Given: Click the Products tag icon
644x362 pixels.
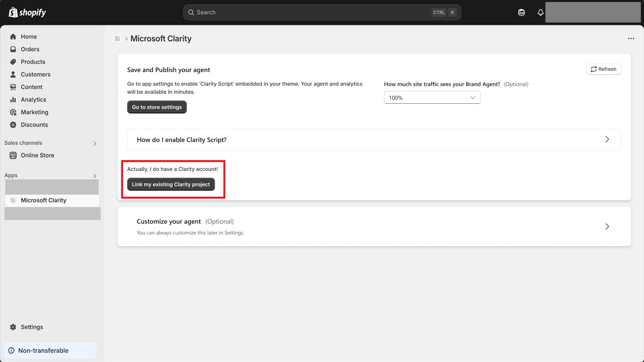Looking at the screenshot, I should click(x=13, y=62).
